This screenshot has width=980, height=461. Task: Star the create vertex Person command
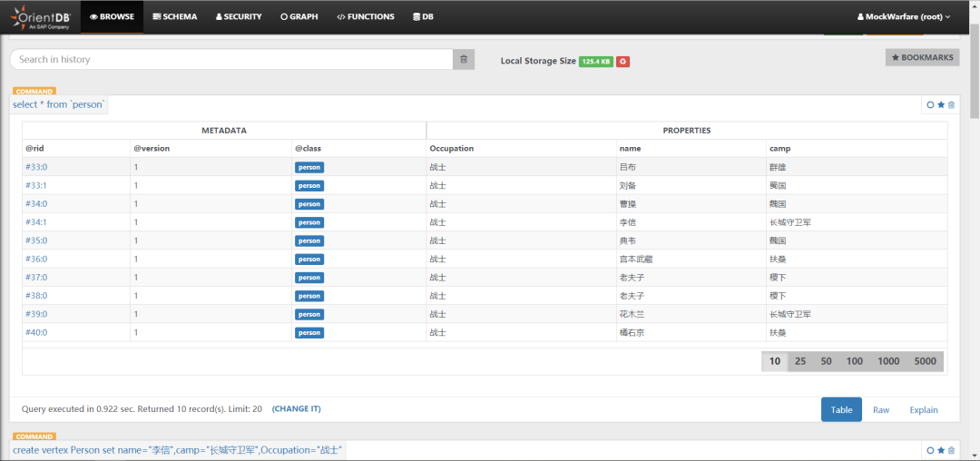(941, 450)
